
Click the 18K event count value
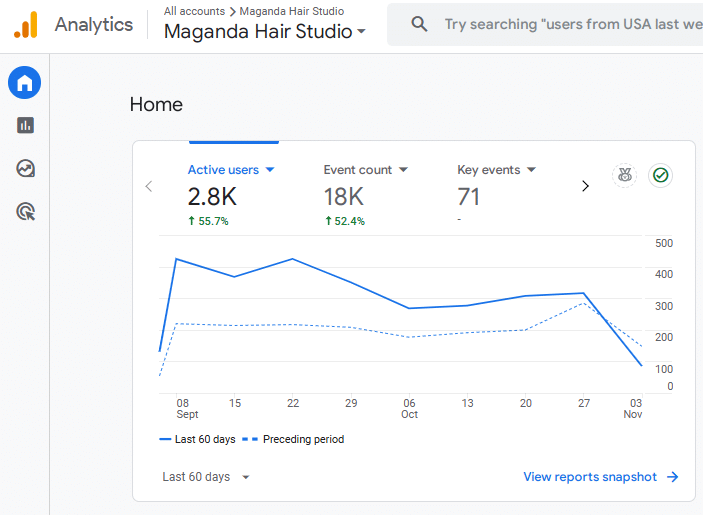(344, 197)
